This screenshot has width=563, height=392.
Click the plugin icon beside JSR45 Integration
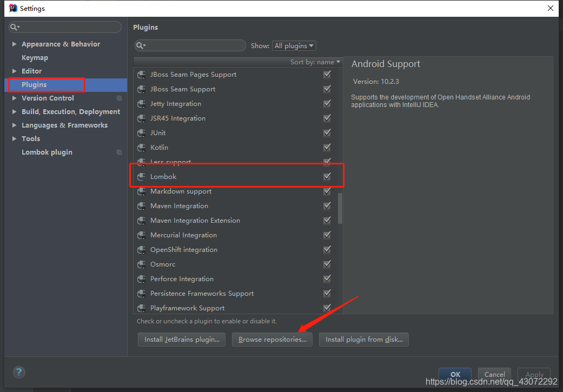[x=142, y=118]
